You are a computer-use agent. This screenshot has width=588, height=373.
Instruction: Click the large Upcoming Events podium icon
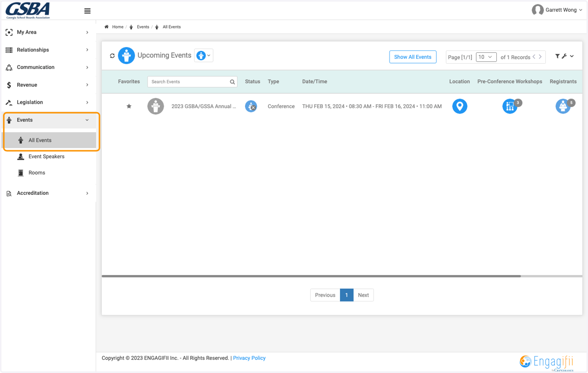(x=126, y=55)
